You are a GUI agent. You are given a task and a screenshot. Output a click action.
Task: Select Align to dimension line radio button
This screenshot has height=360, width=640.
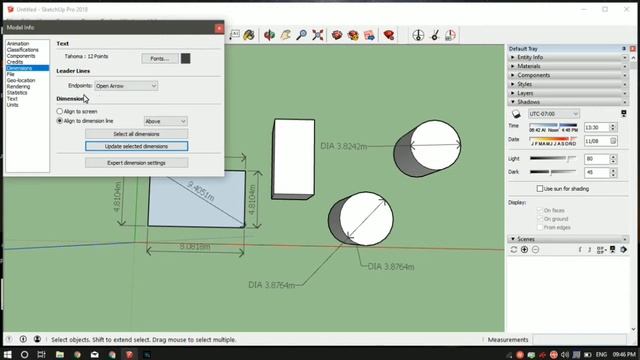click(60, 121)
